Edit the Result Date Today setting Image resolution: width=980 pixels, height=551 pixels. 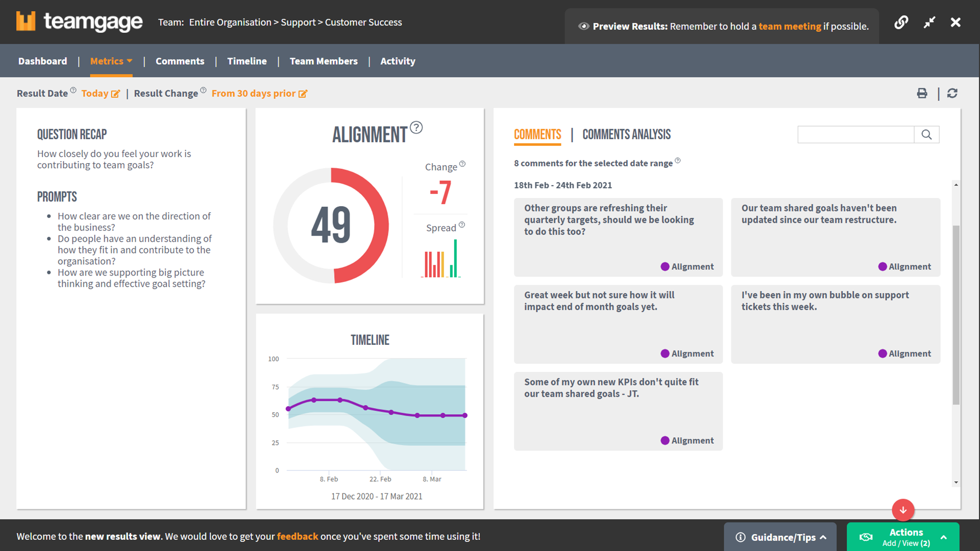click(101, 93)
